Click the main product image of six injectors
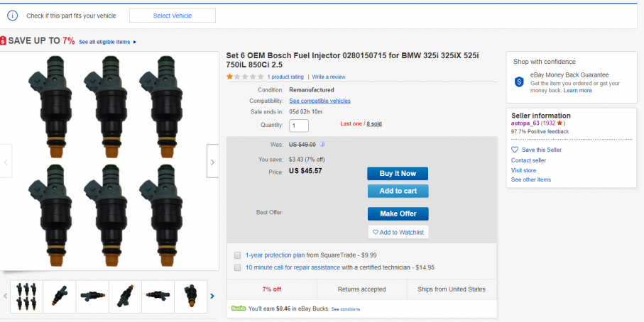 [x=109, y=161]
